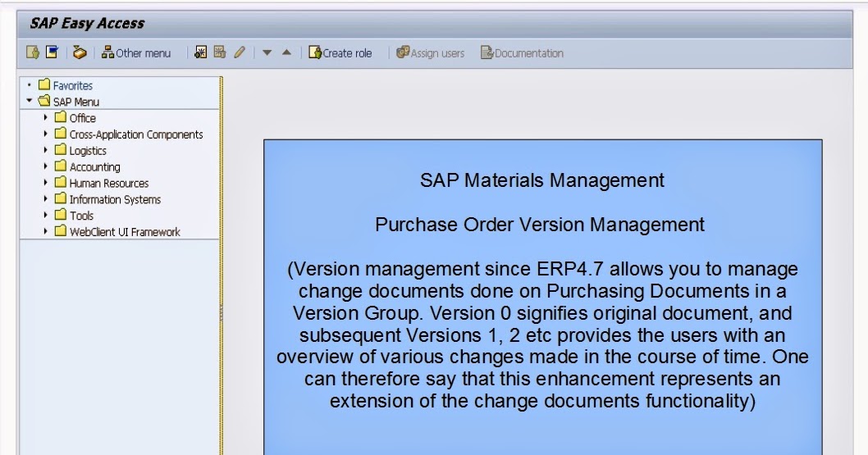Image resolution: width=868 pixels, height=455 pixels.
Task: Expand the Information Systems arrow
Action: pos(45,198)
